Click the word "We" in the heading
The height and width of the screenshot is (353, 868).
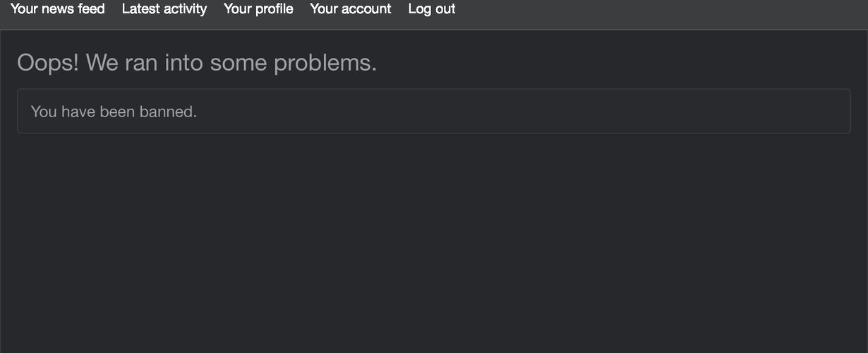[x=102, y=63]
